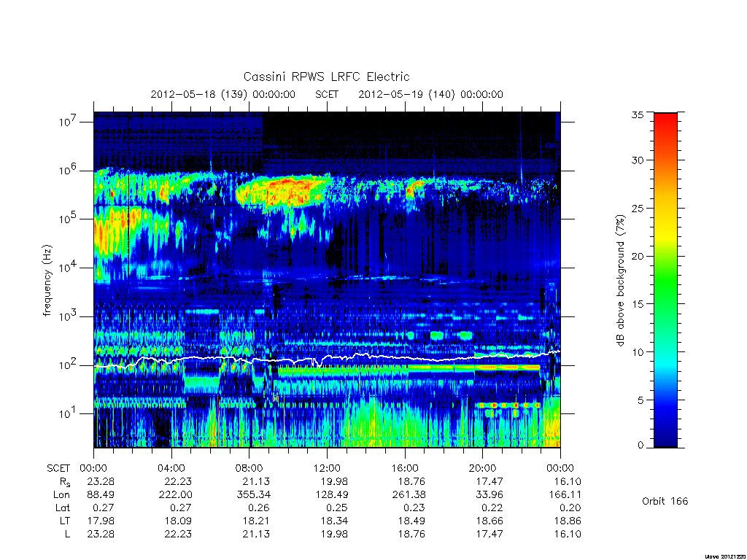The image size is (747, 560).
Task: Select LT value '18.86'
Action: tap(568, 521)
